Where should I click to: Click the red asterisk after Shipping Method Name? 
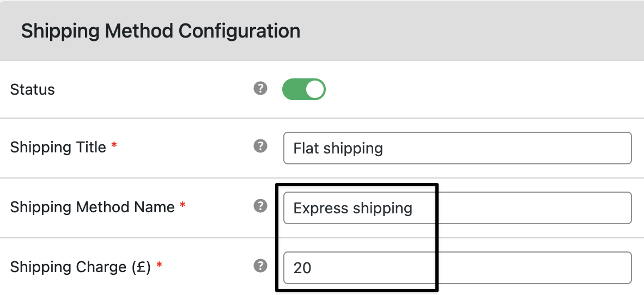[x=183, y=204]
